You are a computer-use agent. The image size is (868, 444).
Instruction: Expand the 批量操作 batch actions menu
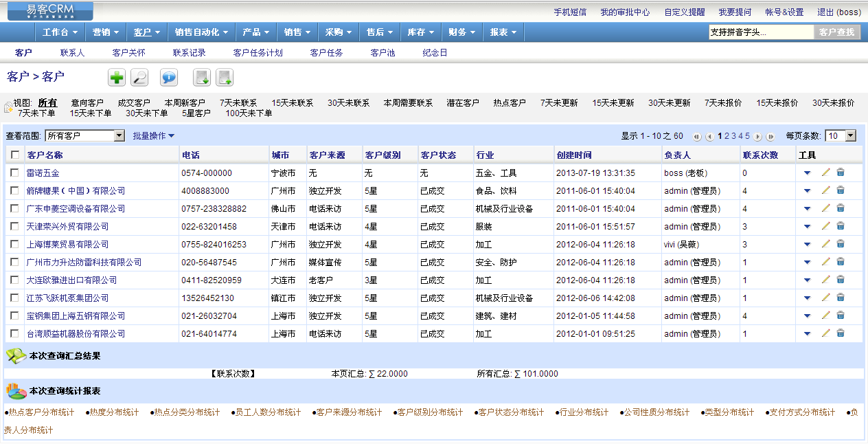[153, 136]
